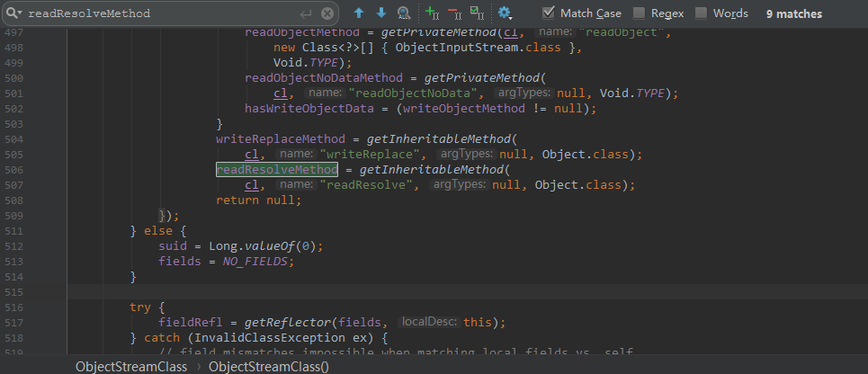Enable the Words checkbox
Screen dimensions: 868x374
point(701,13)
